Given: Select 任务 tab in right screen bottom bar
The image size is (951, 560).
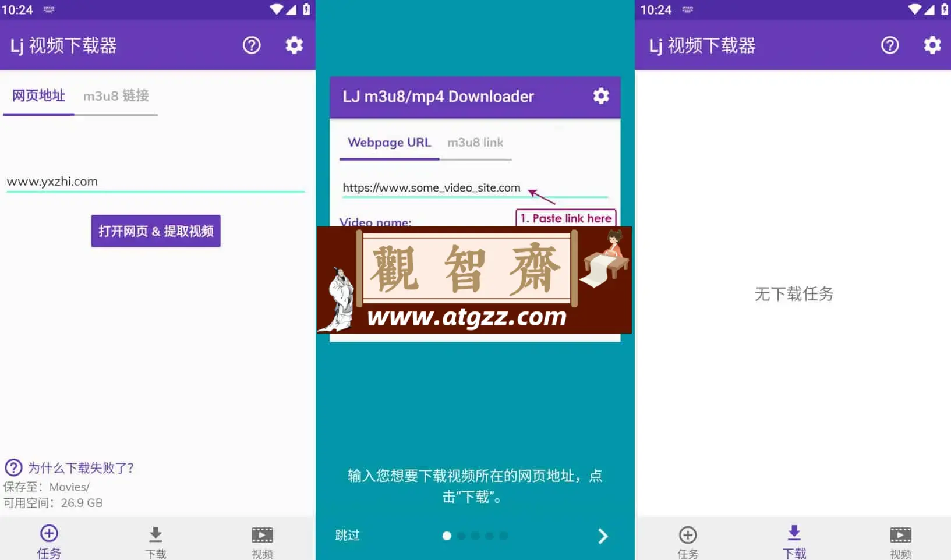Looking at the screenshot, I should tap(688, 543).
